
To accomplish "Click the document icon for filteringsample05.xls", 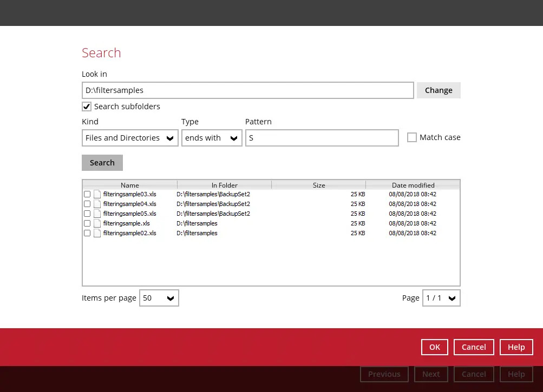I will pyautogui.click(x=97, y=214).
